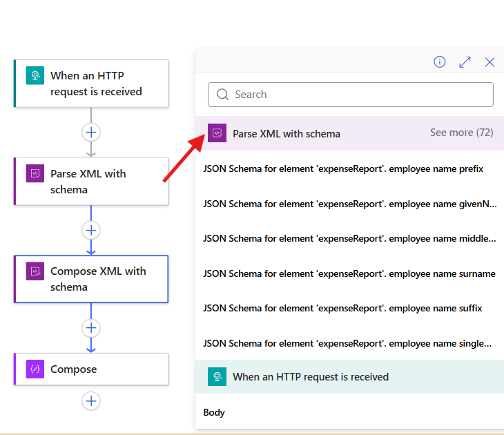
Task: Expand the dynamic content panel to full size
Action: point(465,62)
